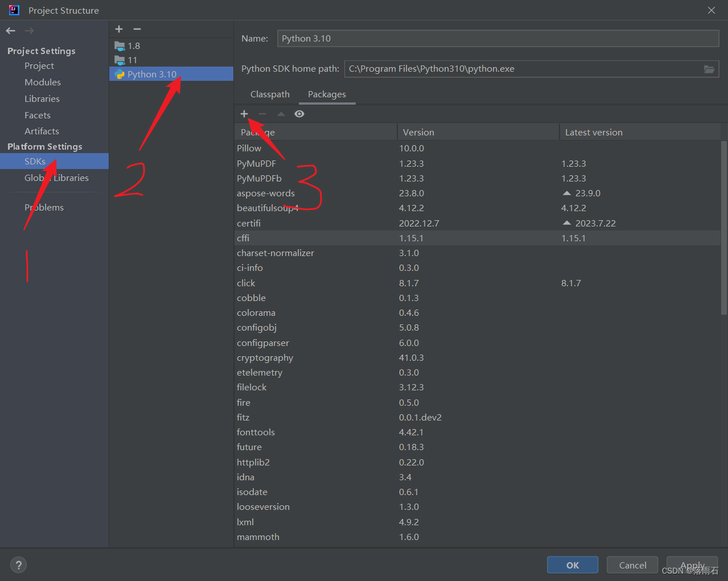728x581 pixels.
Task: Upgrade the selected package with the arrow icon
Action: (281, 114)
